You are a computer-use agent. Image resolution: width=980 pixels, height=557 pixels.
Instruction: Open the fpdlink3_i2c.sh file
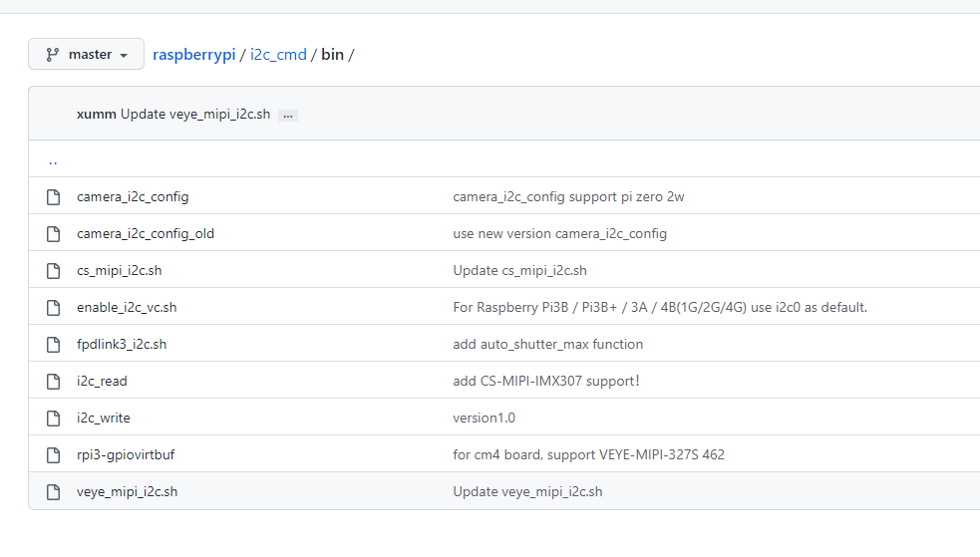tap(122, 345)
